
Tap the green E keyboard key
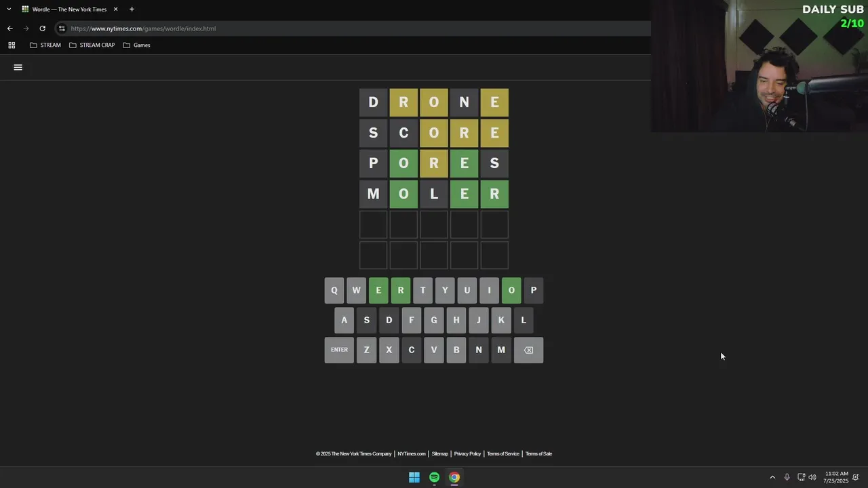pos(378,290)
